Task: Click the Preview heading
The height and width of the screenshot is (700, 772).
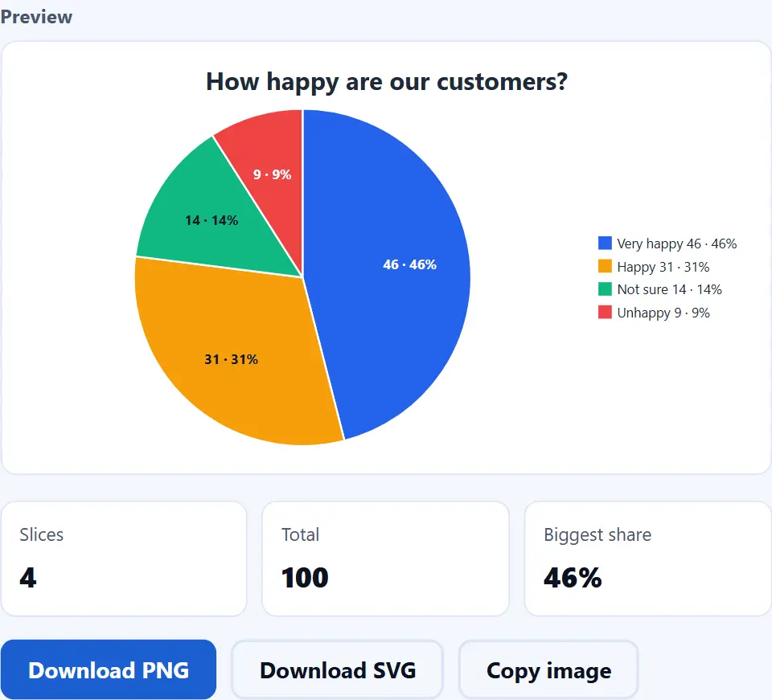Action: [x=36, y=17]
